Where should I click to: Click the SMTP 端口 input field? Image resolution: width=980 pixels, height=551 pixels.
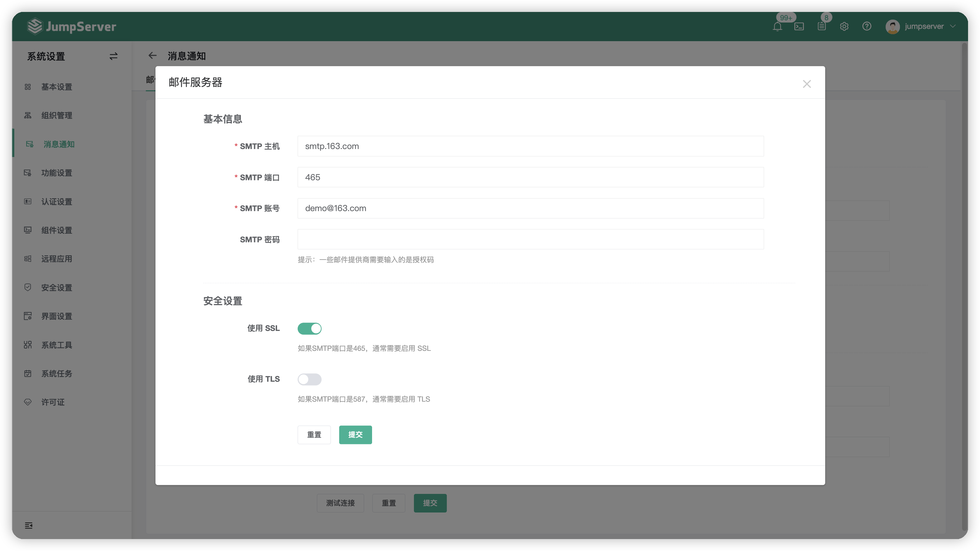530,178
